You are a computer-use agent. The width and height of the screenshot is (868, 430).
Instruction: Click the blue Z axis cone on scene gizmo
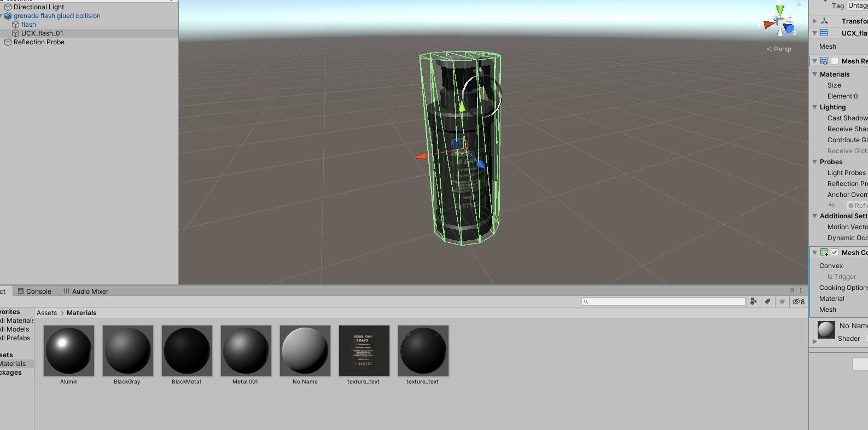(x=789, y=28)
